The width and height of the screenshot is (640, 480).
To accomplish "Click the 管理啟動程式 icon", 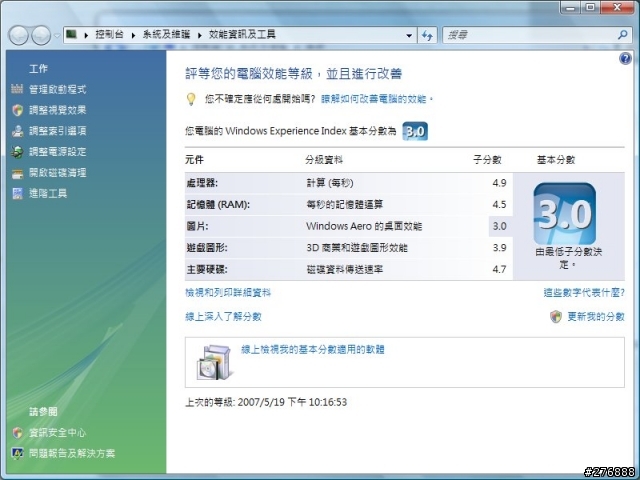I will click(17, 89).
